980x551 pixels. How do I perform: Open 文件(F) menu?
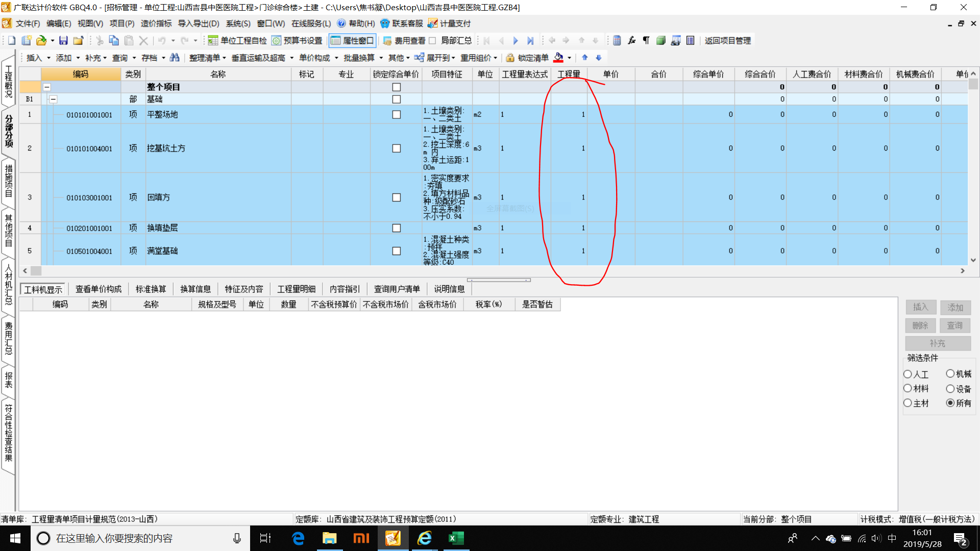[28, 23]
